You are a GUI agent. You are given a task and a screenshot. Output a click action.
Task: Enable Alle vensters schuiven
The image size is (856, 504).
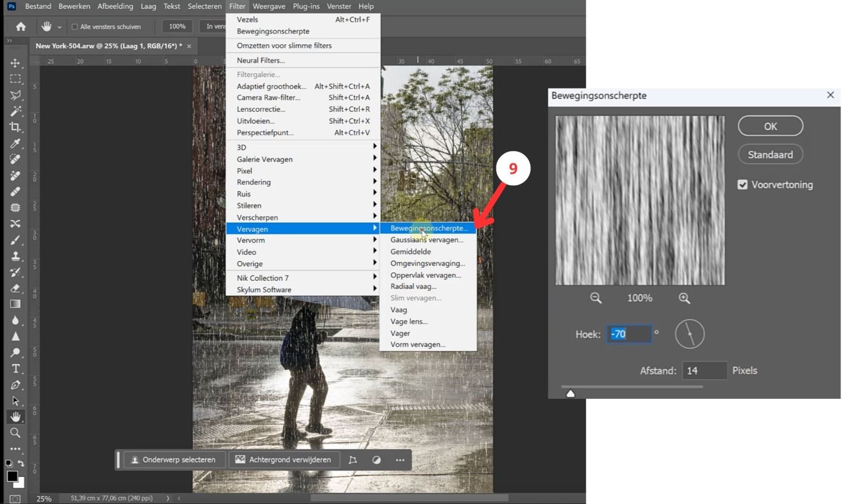[74, 26]
